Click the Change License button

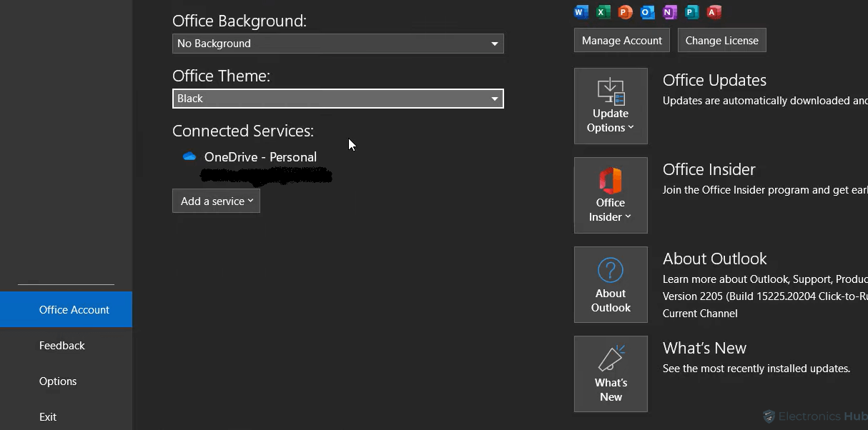(x=721, y=40)
